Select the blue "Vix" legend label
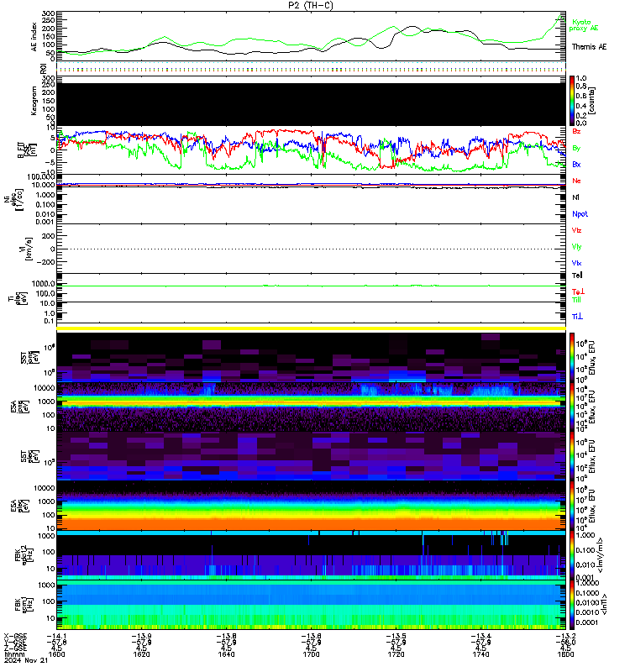This screenshot has width=630, height=672. (576, 263)
